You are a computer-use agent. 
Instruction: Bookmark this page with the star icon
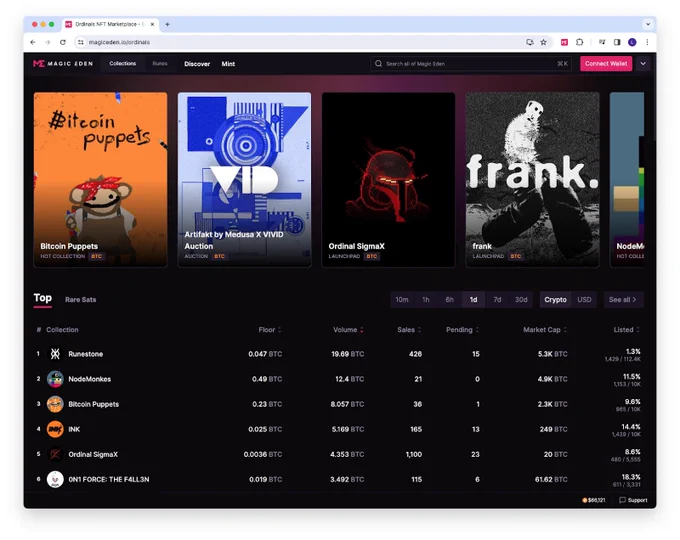pos(543,42)
